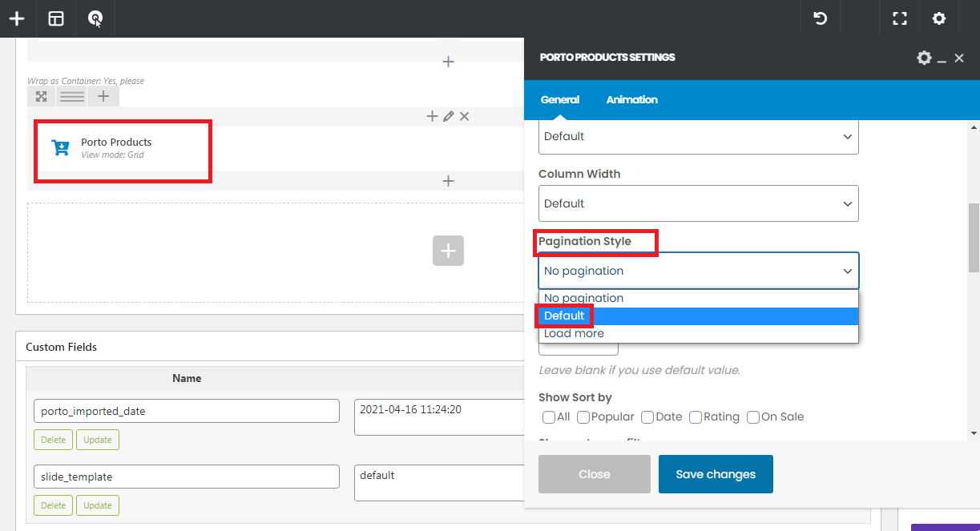This screenshot has width=980, height=531.
Task: Click the Save changes button
Action: click(716, 474)
